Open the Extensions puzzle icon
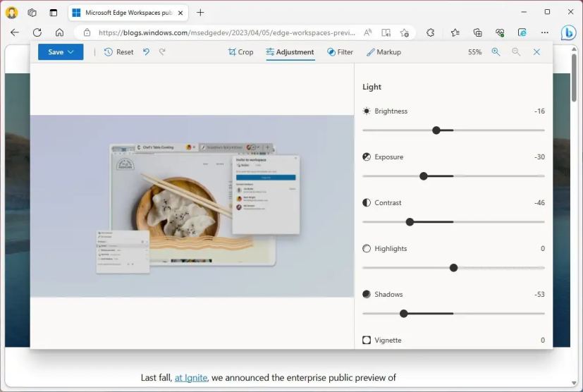The width and height of the screenshot is (583, 392). tap(430, 32)
